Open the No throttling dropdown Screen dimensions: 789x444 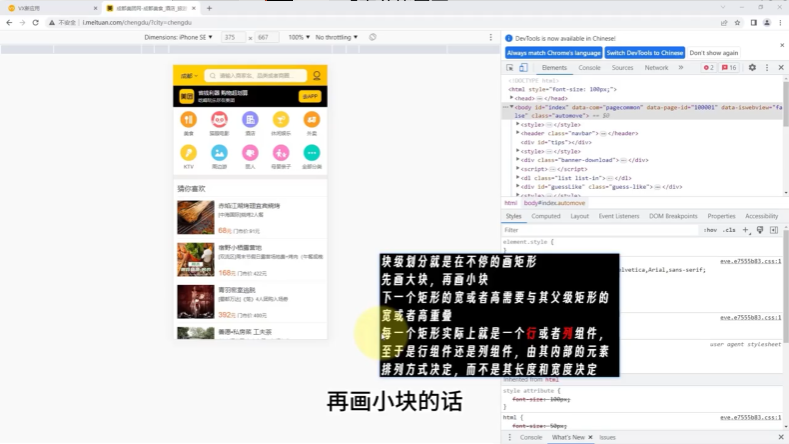pos(336,37)
